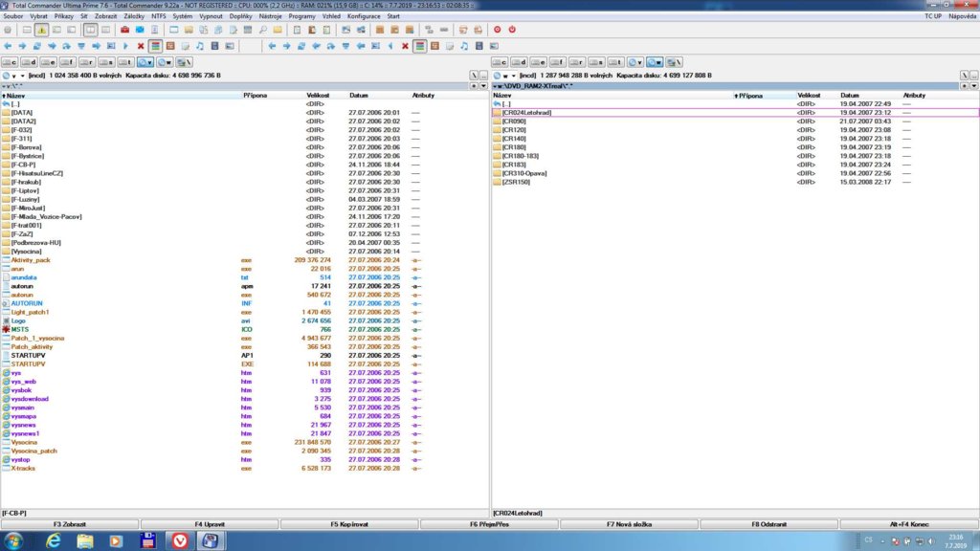The image size is (980, 551).
Task: Open the Konfigurace menu
Action: [x=364, y=16]
